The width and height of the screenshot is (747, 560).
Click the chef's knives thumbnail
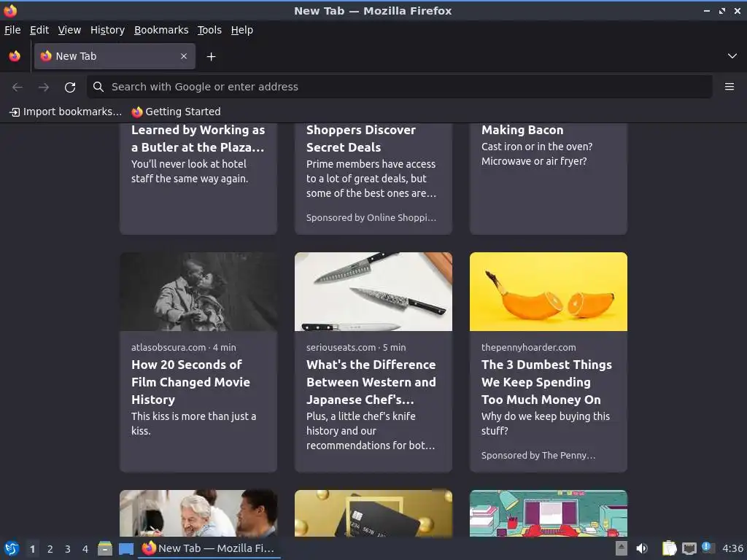click(x=373, y=292)
